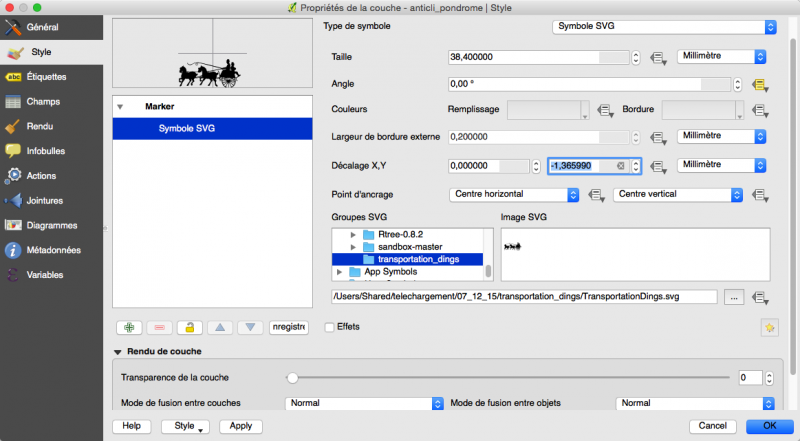Click the Actions gear icon
Image resolution: width=800 pixels, height=441 pixels.
[x=14, y=176]
